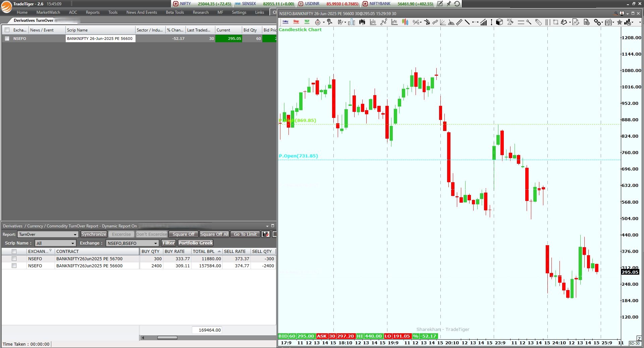Select the ruler measurement tool

pyautogui.click(x=459, y=22)
